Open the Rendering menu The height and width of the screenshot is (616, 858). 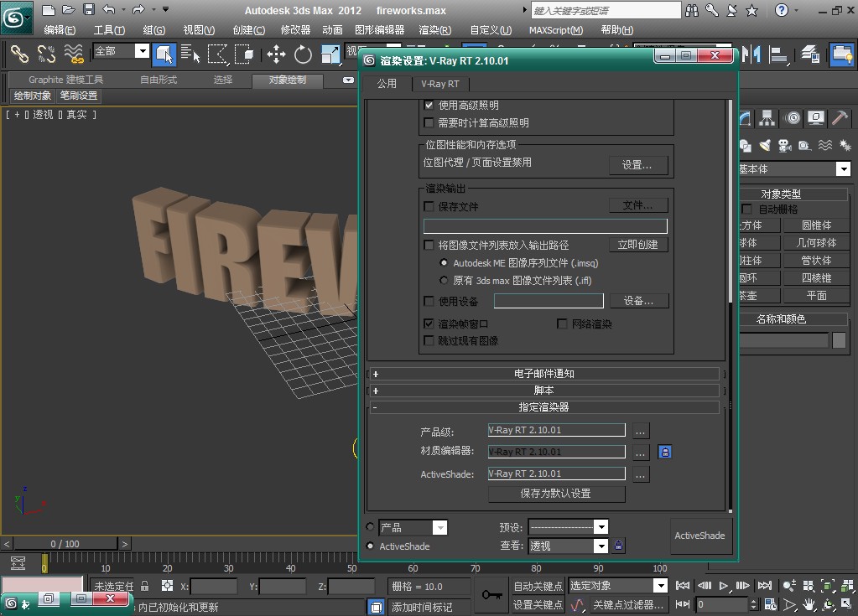[435, 30]
